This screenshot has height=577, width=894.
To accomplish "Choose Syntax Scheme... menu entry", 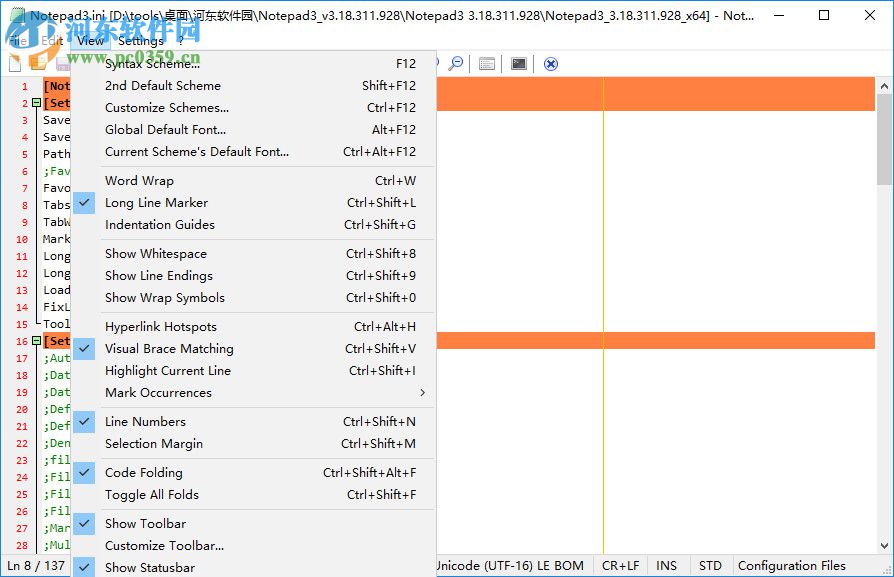I will point(254,63).
